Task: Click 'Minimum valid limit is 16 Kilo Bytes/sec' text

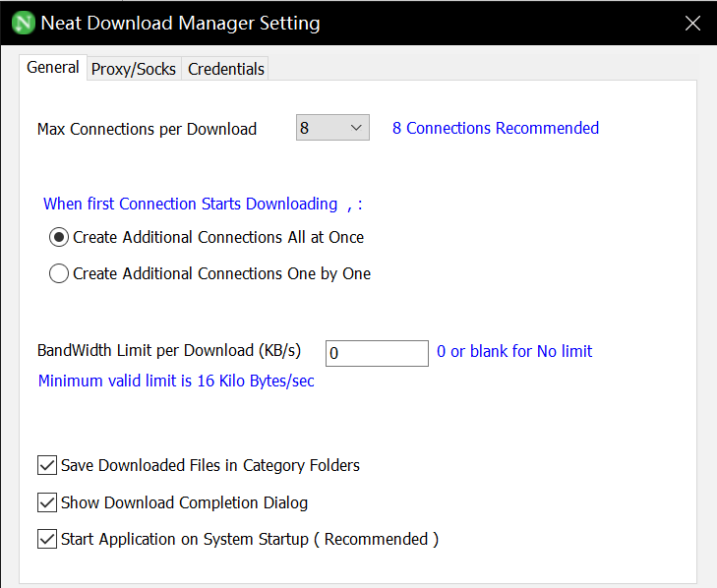Action: 176,381
